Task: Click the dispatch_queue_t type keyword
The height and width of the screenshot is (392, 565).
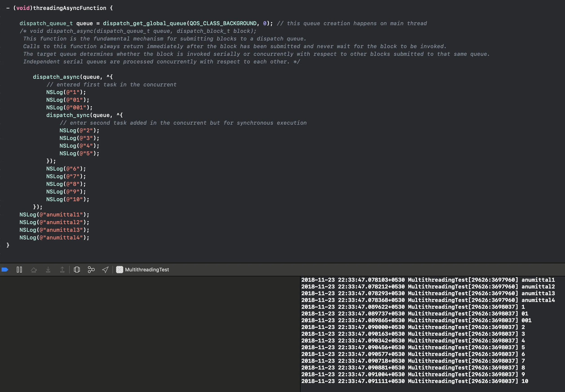Action: 46,23
